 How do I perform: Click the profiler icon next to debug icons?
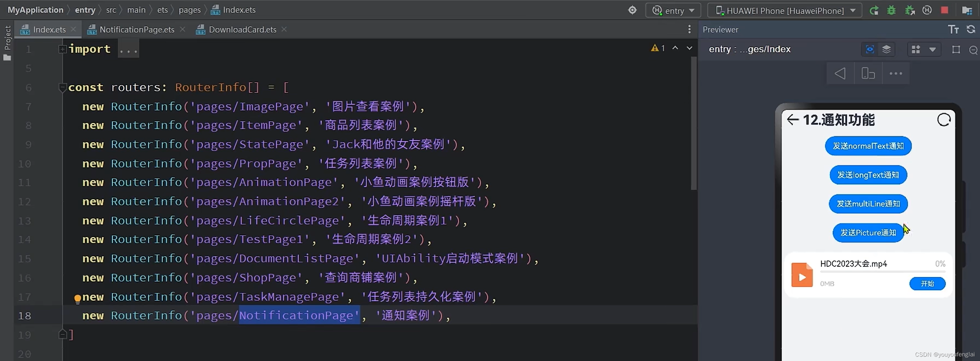point(927,10)
